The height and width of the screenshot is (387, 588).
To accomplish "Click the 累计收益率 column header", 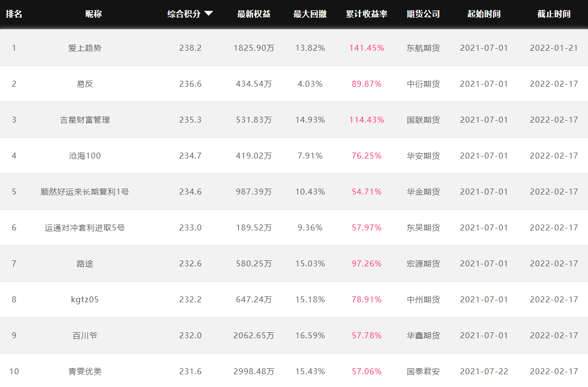I will click(x=366, y=14).
